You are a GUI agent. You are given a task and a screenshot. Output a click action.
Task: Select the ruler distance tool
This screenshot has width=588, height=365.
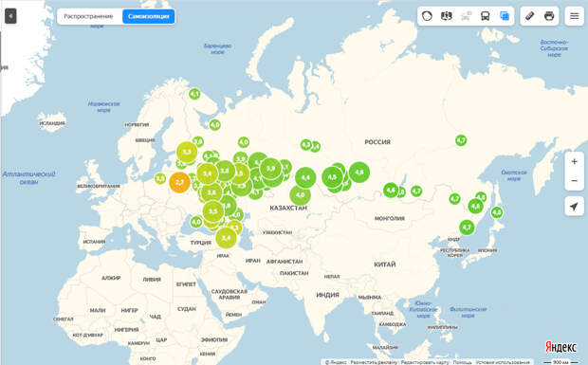click(529, 16)
